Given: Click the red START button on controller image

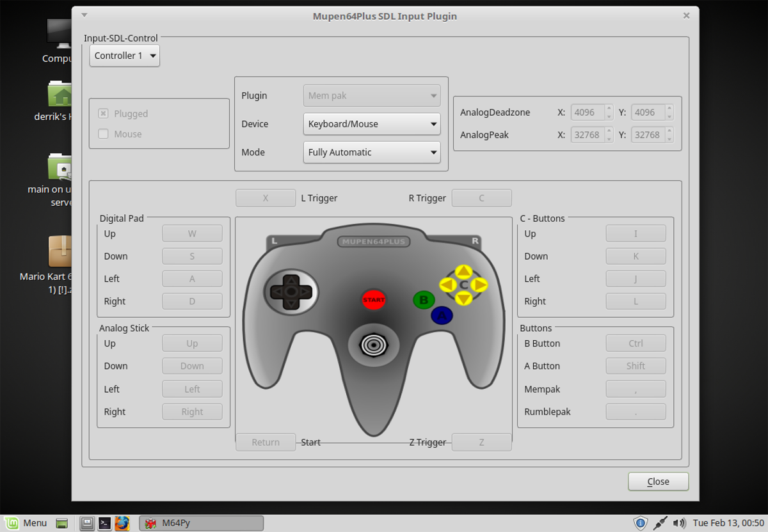Looking at the screenshot, I should (374, 299).
